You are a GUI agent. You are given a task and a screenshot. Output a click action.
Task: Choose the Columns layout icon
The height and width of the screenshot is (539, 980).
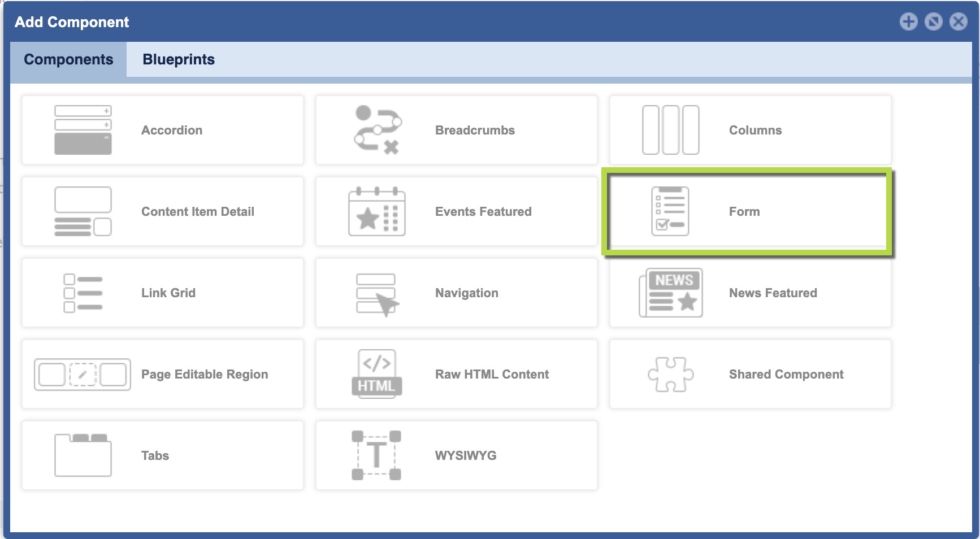[670, 130]
